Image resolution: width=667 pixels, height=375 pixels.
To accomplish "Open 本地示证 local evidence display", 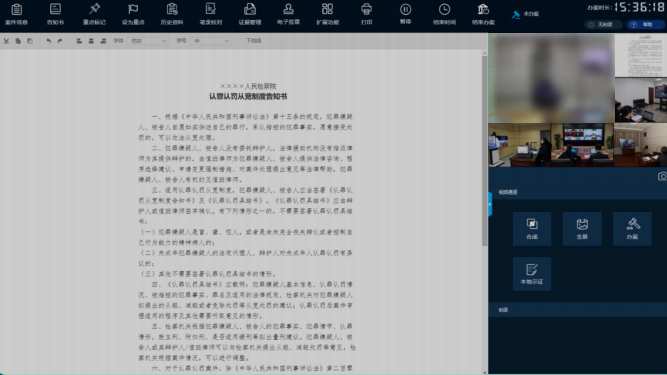I will coord(532,274).
